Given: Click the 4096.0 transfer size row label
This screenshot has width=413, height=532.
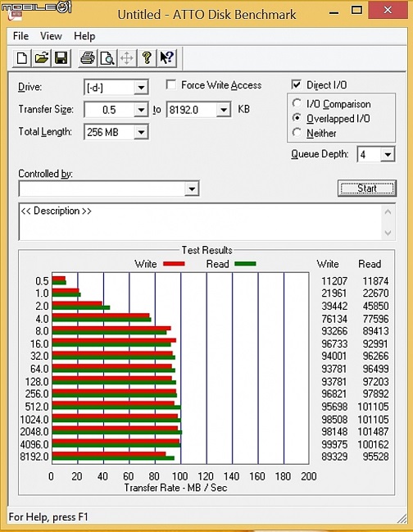Looking at the screenshot, I should click(x=34, y=444).
